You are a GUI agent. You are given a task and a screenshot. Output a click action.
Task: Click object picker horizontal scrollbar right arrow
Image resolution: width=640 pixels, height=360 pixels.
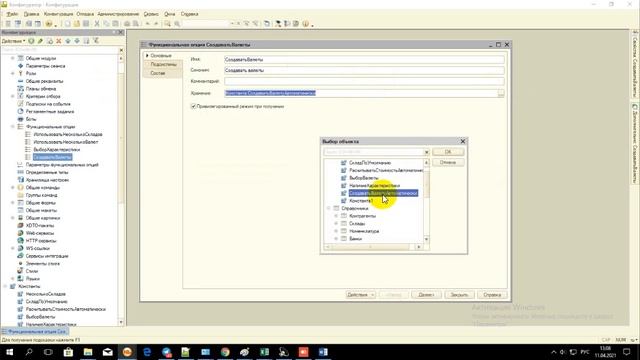tap(419, 247)
